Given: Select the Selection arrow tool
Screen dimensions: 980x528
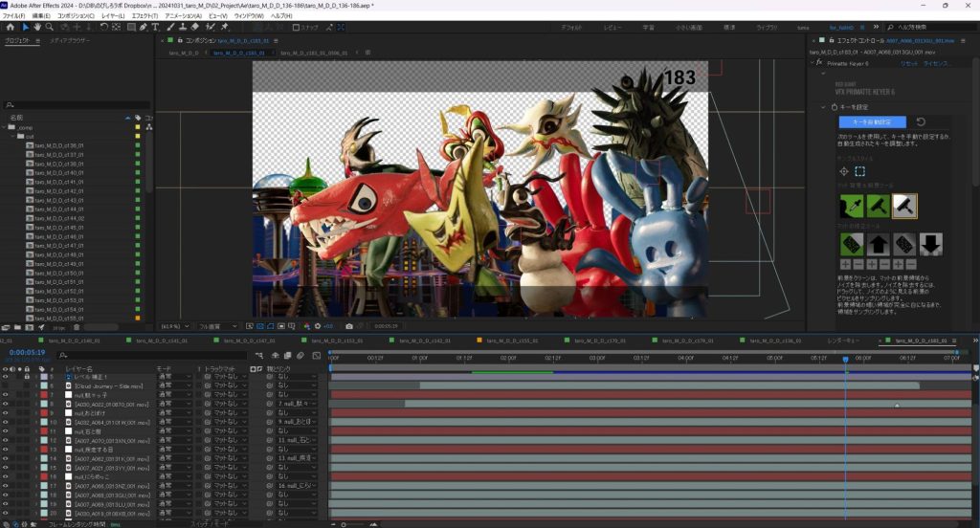Looking at the screenshot, I should coord(25,28).
